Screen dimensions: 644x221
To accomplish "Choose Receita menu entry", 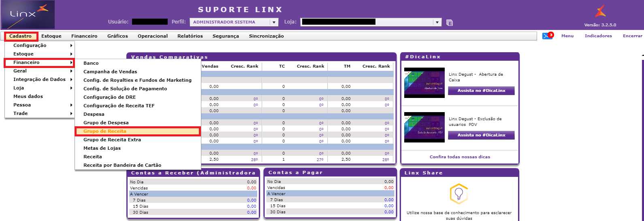I will coord(138,157).
